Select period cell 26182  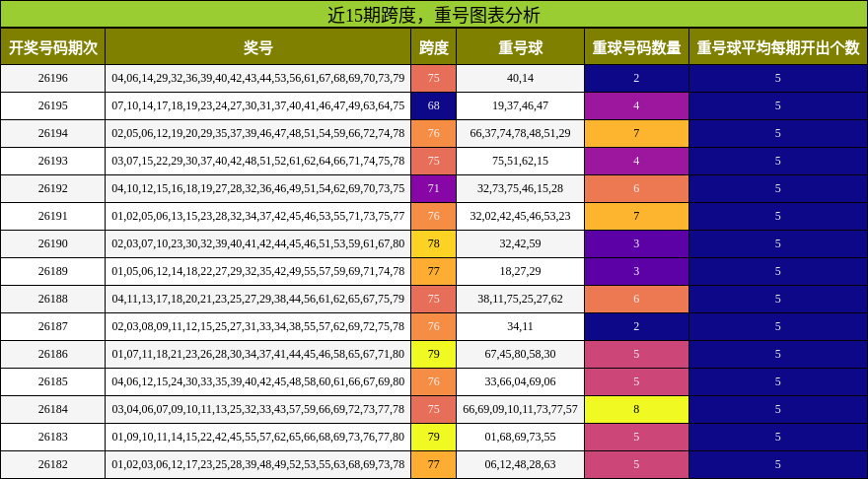pos(52,464)
